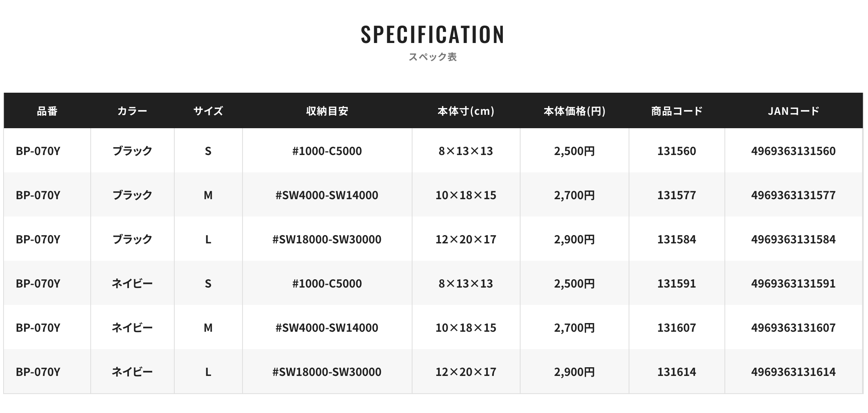Image resolution: width=868 pixels, height=413 pixels.
Task: Click the JANコード column header
Action: pyautogui.click(x=793, y=111)
